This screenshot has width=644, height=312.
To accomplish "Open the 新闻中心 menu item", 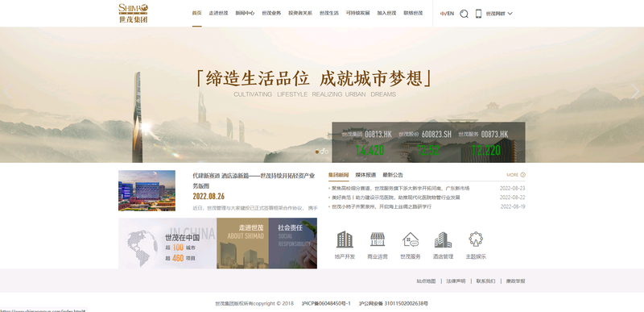I will (x=245, y=13).
